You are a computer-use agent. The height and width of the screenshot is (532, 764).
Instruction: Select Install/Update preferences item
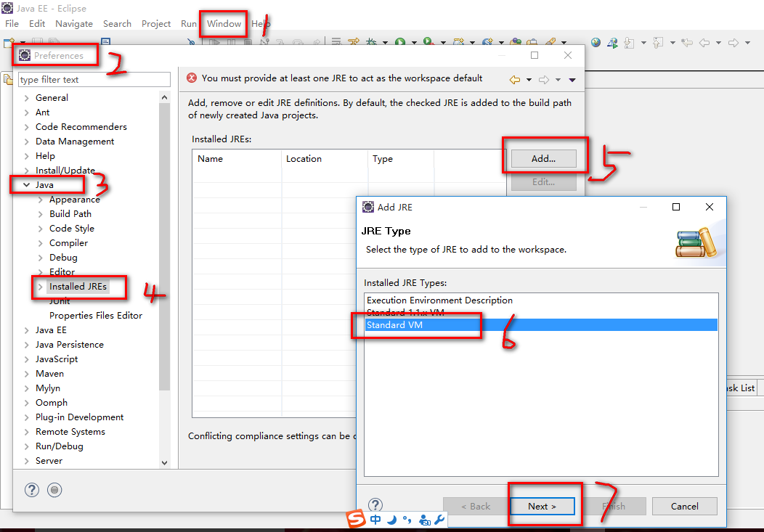[x=65, y=171]
